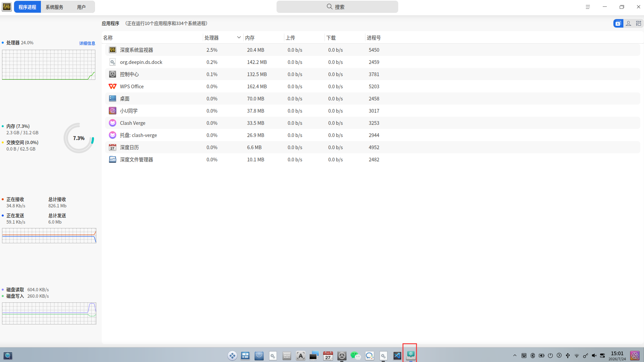Open the 用户 tab
The height and width of the screenshot is (362, 644).
(81, 7)
